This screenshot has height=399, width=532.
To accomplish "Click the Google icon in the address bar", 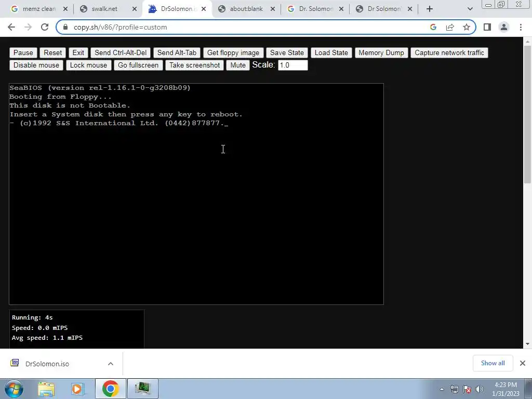I will coord(433,27).
